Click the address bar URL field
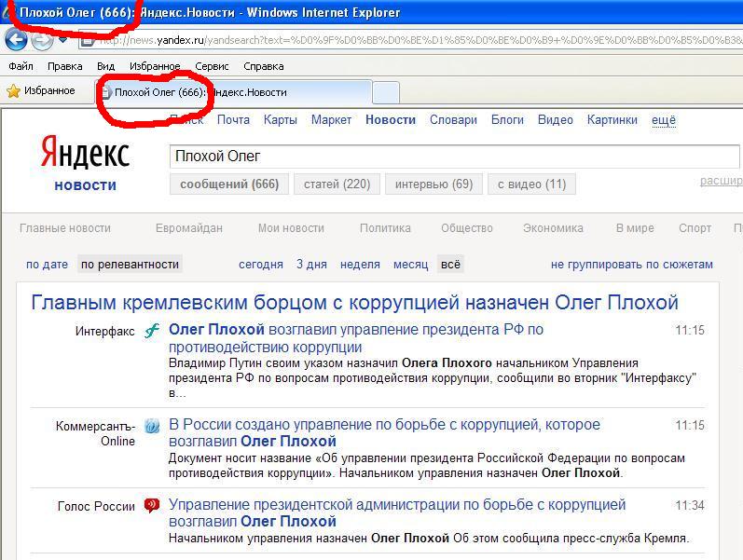743x560 pixels. [x=410, y=40]
